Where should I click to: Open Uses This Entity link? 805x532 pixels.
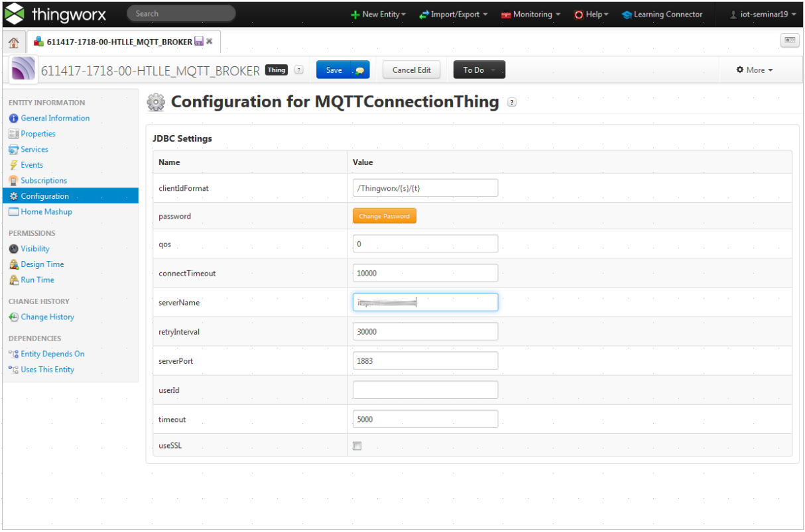pos(47,370)
